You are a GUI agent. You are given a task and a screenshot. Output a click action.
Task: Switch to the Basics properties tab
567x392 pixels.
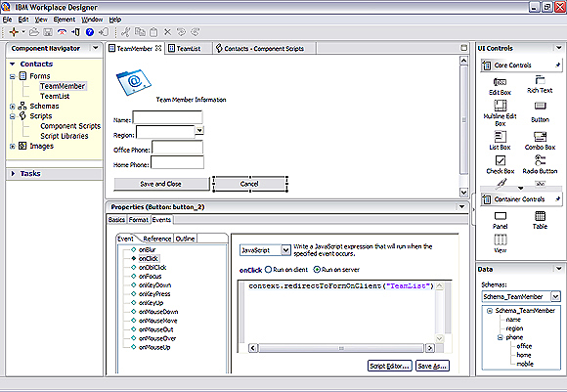(116, 220)
